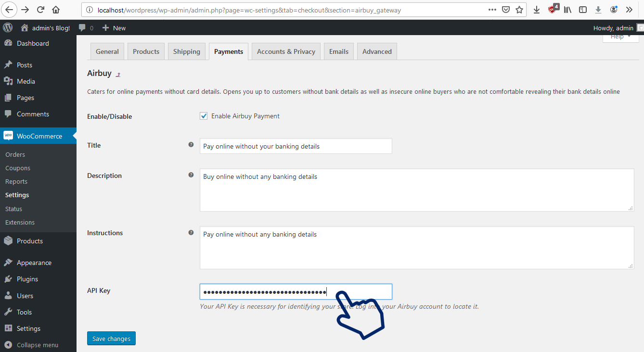Uncheck the Enable Airbuy Payment checkbox
This screenshot has width=644, height=352.
coord(204,116)
